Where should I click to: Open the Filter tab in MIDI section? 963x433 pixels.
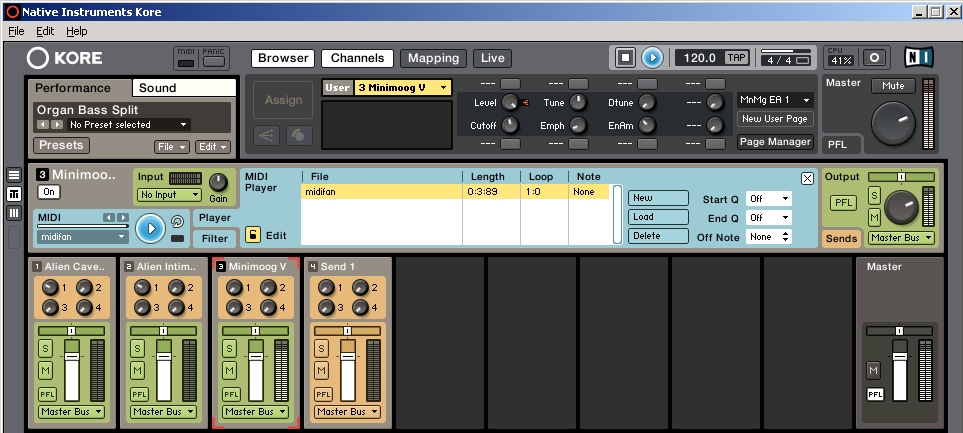click(x=215, y=238)
